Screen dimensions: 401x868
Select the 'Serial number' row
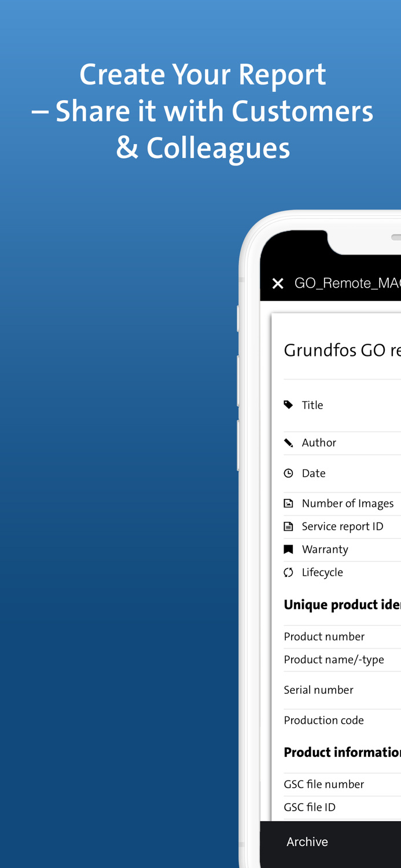342,690
